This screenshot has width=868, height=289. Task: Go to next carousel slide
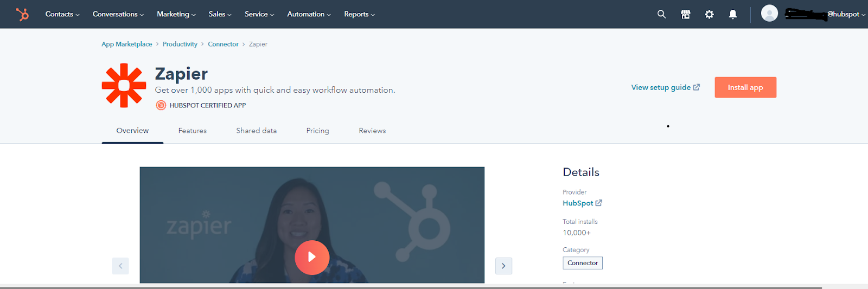503,266
